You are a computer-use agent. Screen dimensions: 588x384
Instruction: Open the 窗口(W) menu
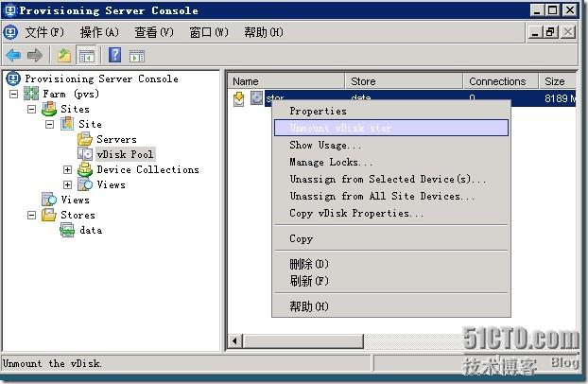click(x=209, y=32)
